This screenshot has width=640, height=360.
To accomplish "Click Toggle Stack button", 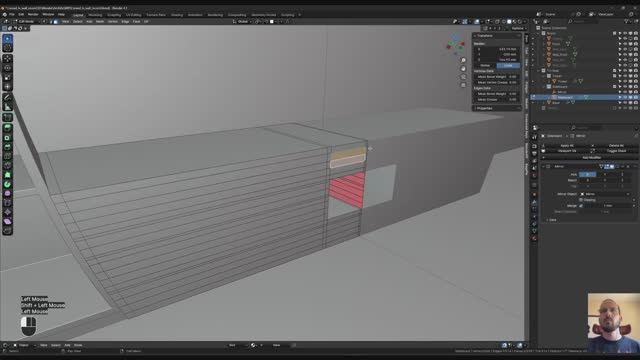I will point(616,151).
